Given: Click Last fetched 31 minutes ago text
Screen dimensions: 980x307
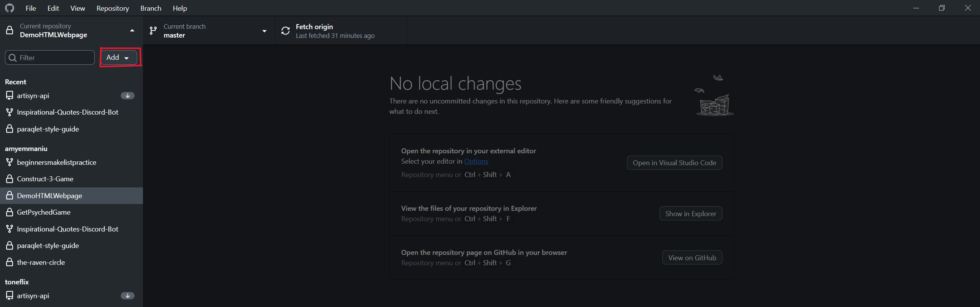Looking at the screenshot, I should point(335,36).
